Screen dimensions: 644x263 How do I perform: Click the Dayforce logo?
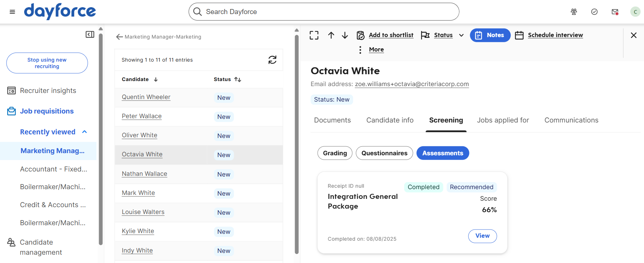60,12
